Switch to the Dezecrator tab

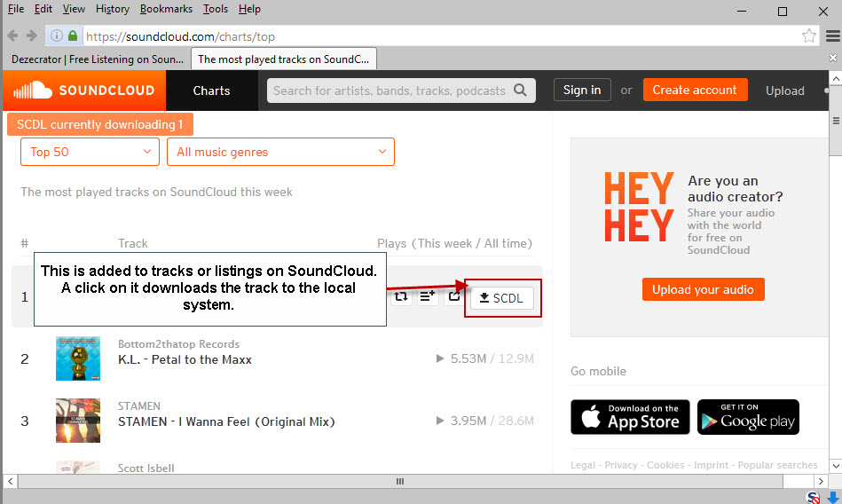[98, 59]
